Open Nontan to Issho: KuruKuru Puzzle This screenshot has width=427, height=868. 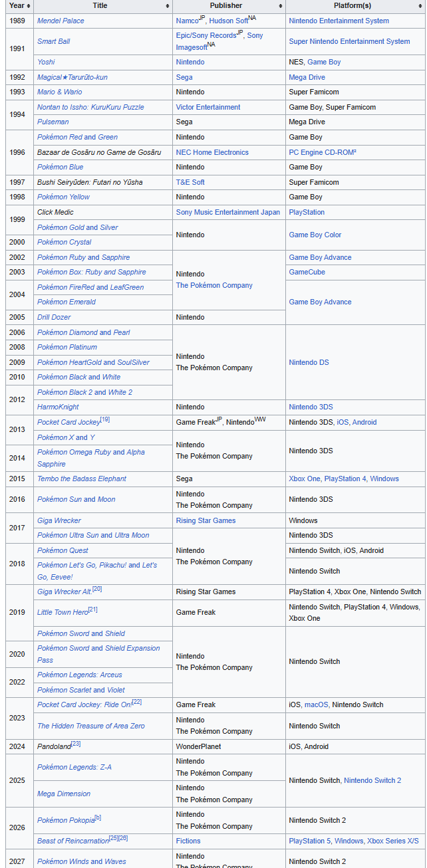pyautogui.click(x=90, y=107)
